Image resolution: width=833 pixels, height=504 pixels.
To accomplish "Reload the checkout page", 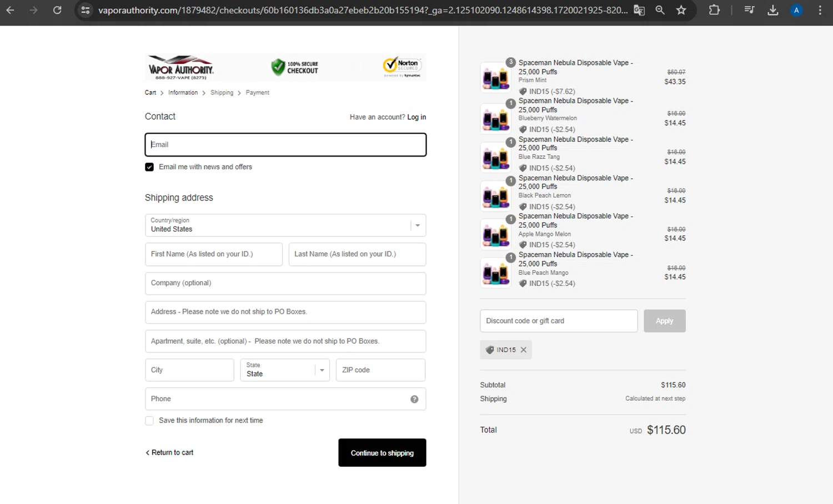I will click(57, 10).
